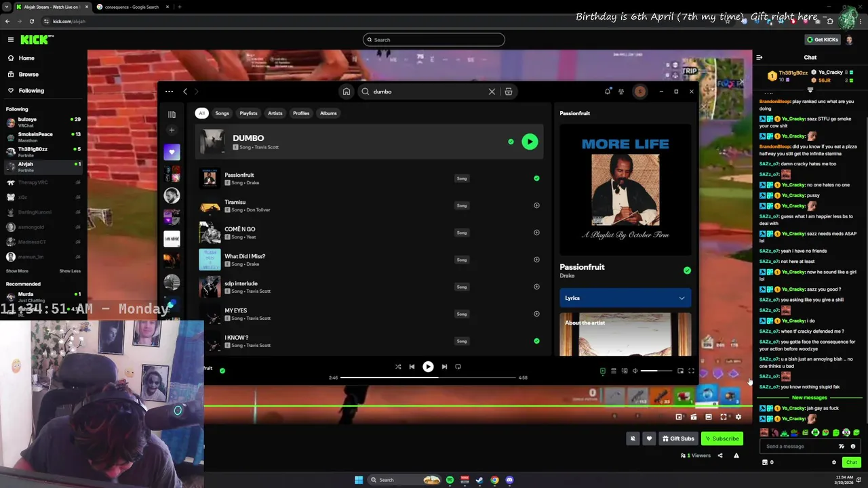Click Gift Subs button

(678, 439)
